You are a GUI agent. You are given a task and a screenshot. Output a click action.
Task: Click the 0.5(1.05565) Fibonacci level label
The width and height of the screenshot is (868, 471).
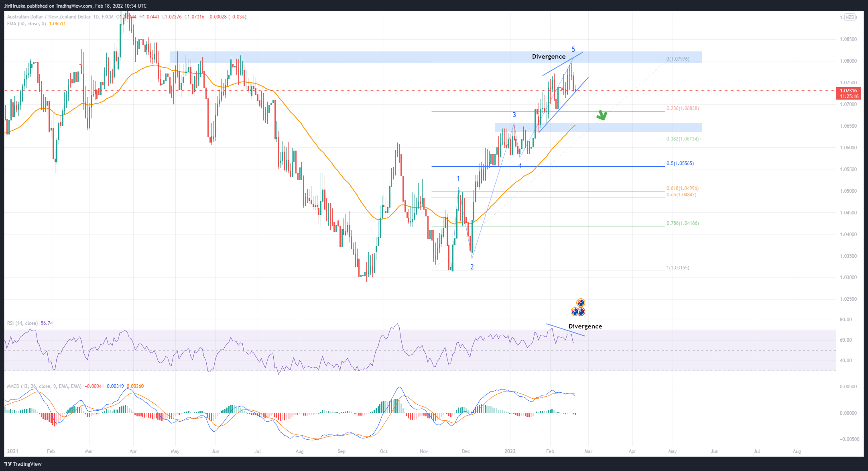click(x=680, y=163)
